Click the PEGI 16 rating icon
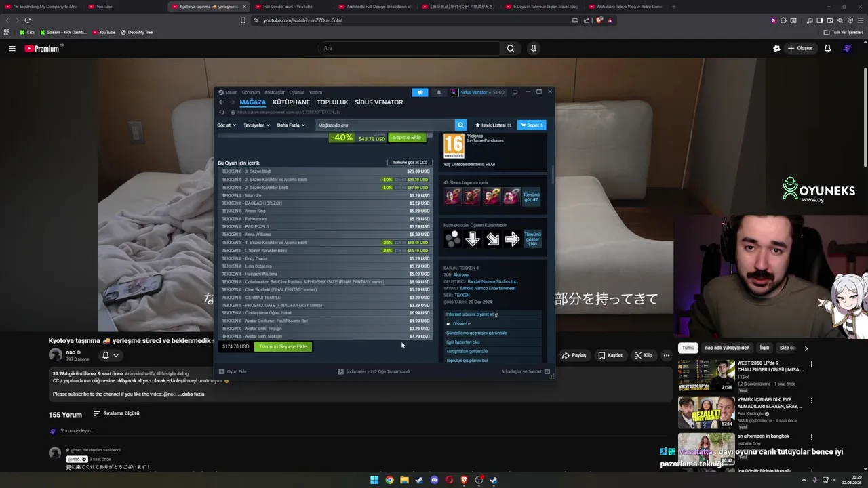 pyautogui.click(x=454, y=146)
